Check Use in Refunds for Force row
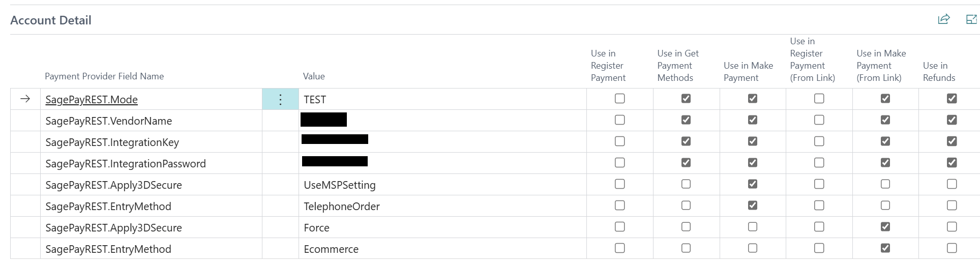The width and height of the screenshot is (980, 263). tap(952, 227)
